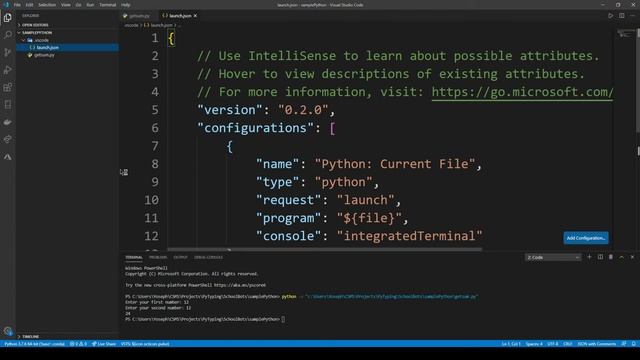Open the View menu

click(x=66, y=5)
